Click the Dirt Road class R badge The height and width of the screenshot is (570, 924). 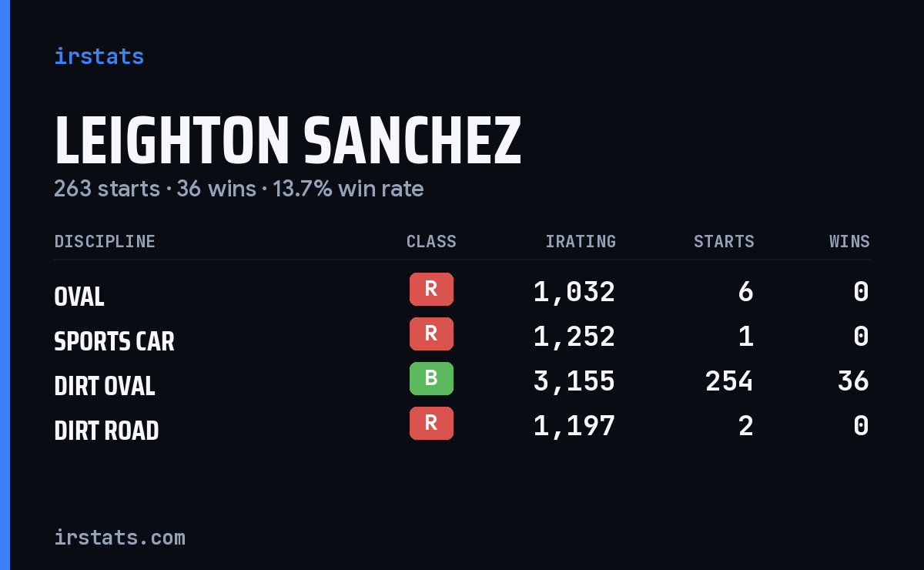coord(431,424)
